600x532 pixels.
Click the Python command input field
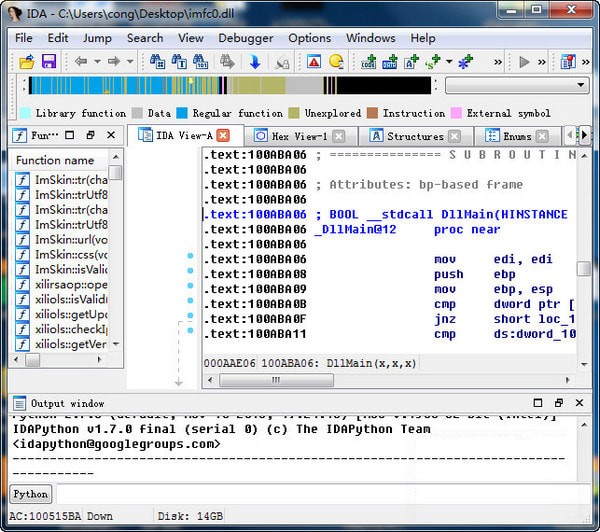pyautogui.click(x=320, y=494)
